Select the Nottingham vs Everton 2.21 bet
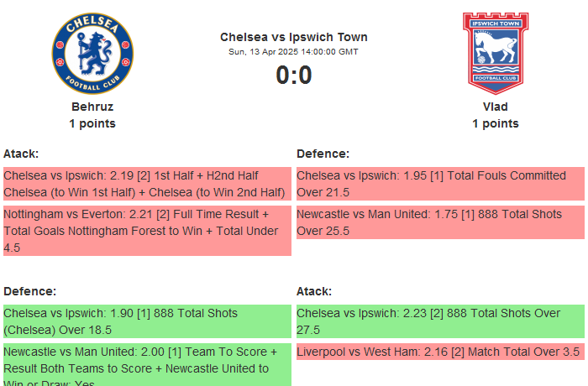Viewport: 588px width, 386px height. 147,231
